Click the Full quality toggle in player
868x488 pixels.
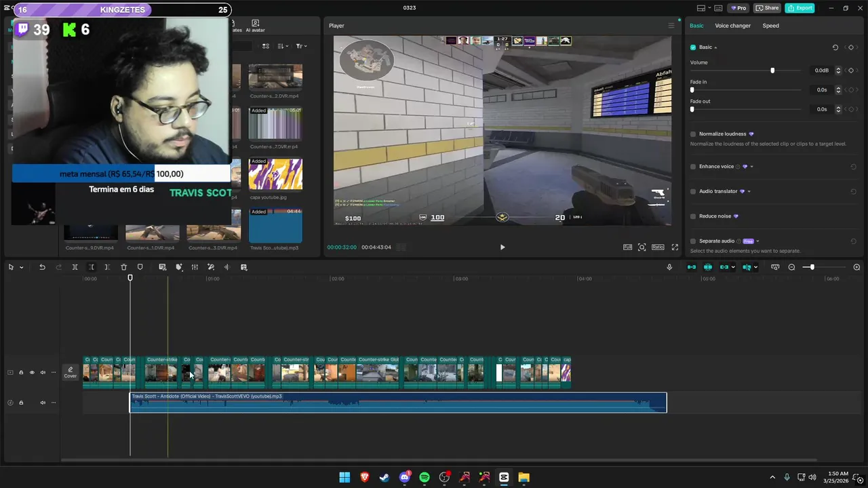[628, 247]
